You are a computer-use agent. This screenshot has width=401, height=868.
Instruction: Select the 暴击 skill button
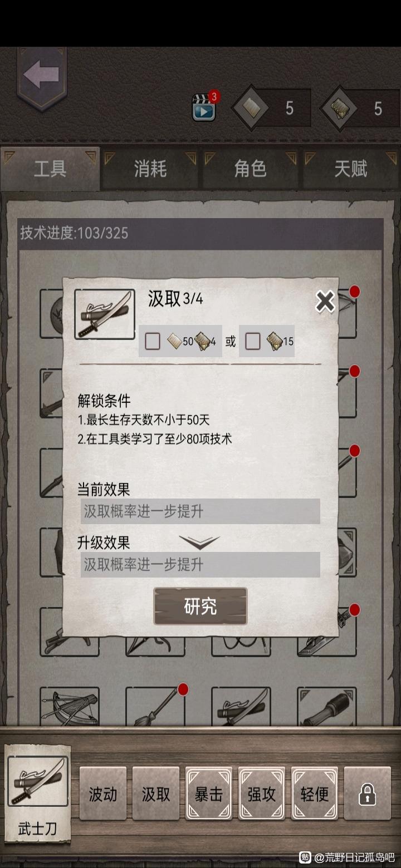pos(209,794)
